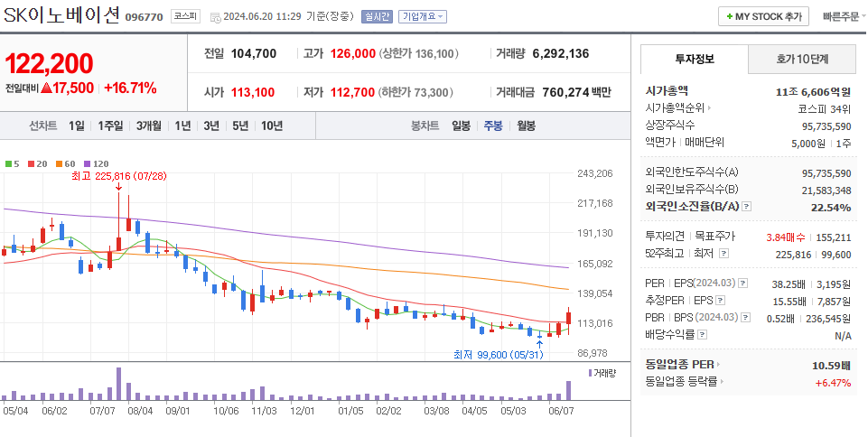Viewport: 868px width, 437px height.
Task: Open the 기업개요 dropdown
Action: 423,16
